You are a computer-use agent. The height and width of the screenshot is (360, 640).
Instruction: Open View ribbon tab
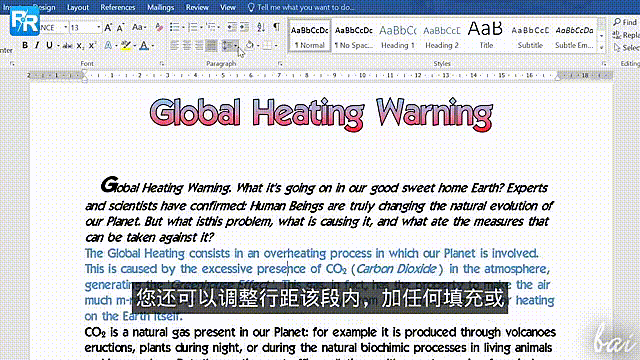coord(227,7)
